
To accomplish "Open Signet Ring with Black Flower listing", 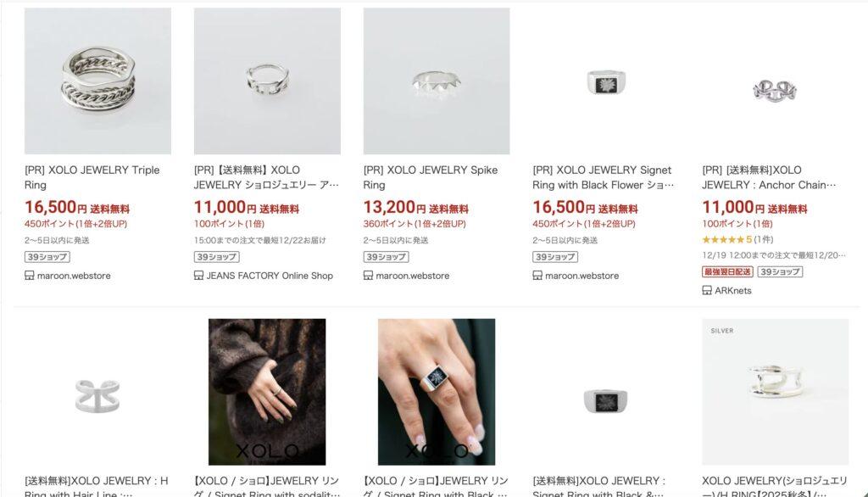I will point(604,177).
